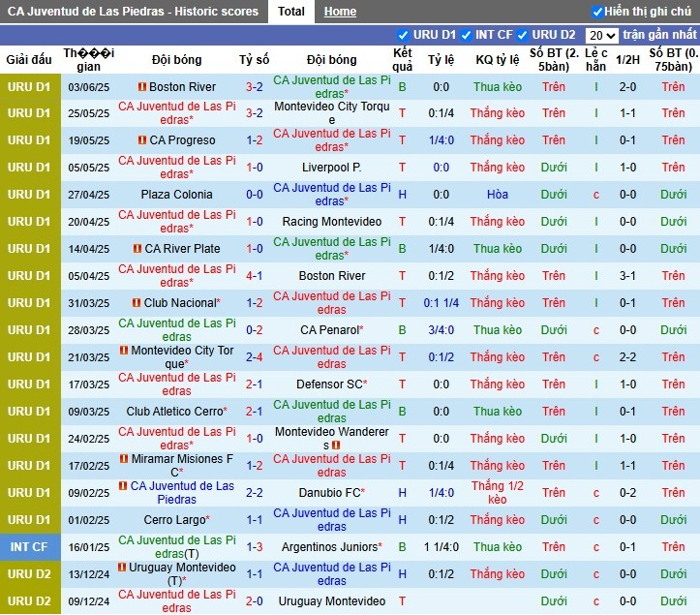
Task: Click the 2-4 score on 21/03/25
Action: tap(254, 356)
